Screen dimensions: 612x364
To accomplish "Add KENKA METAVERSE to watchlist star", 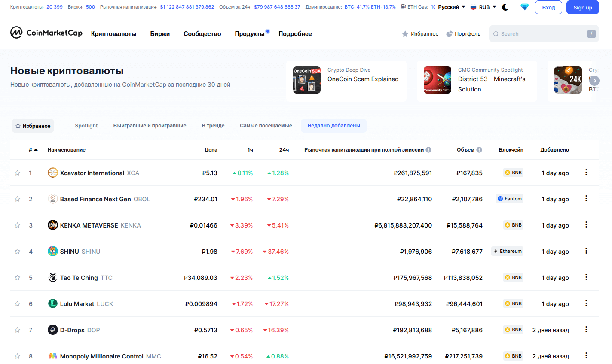I will coord(18,225).
